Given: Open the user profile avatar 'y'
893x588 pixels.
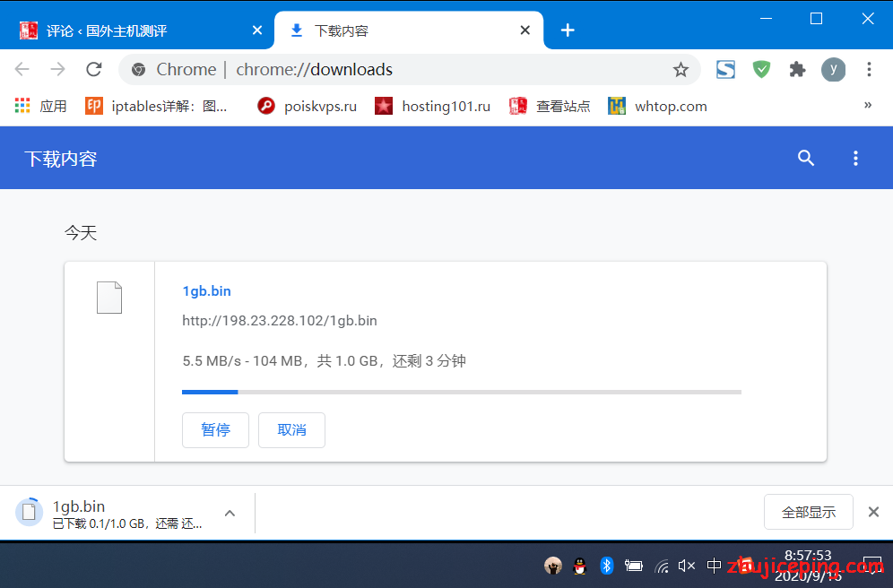Looking at the screenshot, I should pos(833,69).
